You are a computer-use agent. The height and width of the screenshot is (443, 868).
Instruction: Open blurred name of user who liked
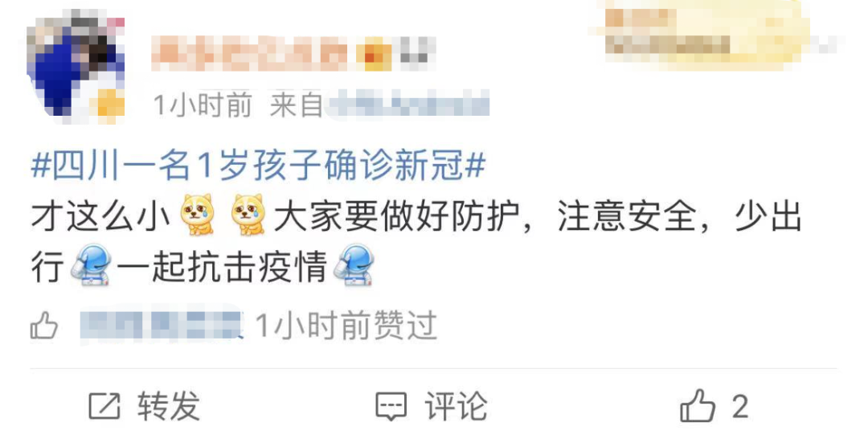tap(162, 325)
